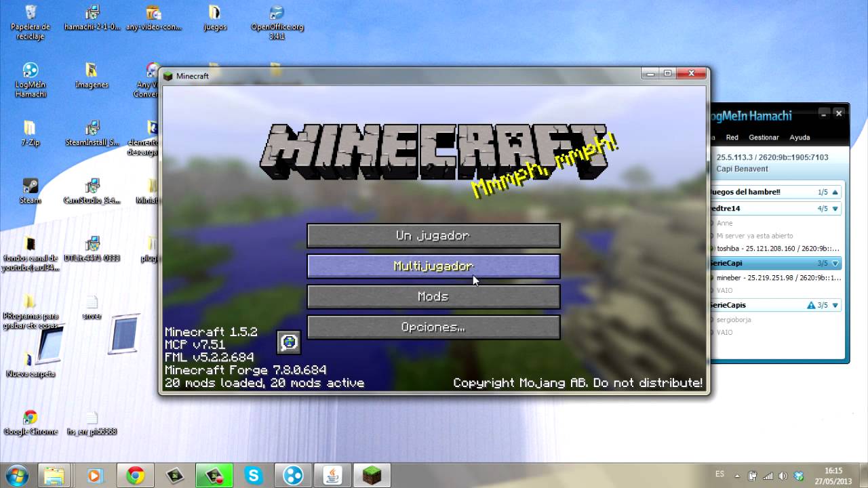Minimize the Hamachi window
The height and width of the screenshot is (488, 868).
pos(823,113)
